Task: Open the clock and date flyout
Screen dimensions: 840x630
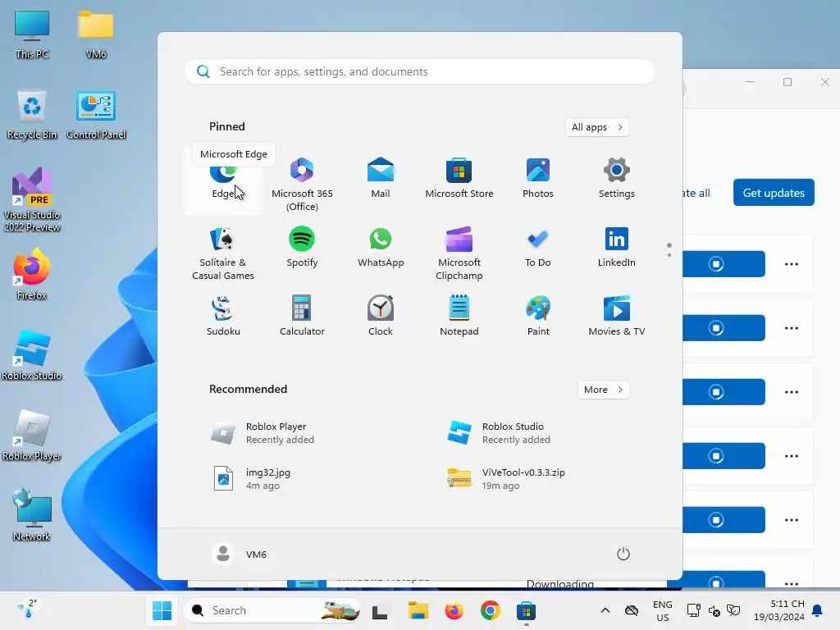Action: tap(779, 610)
